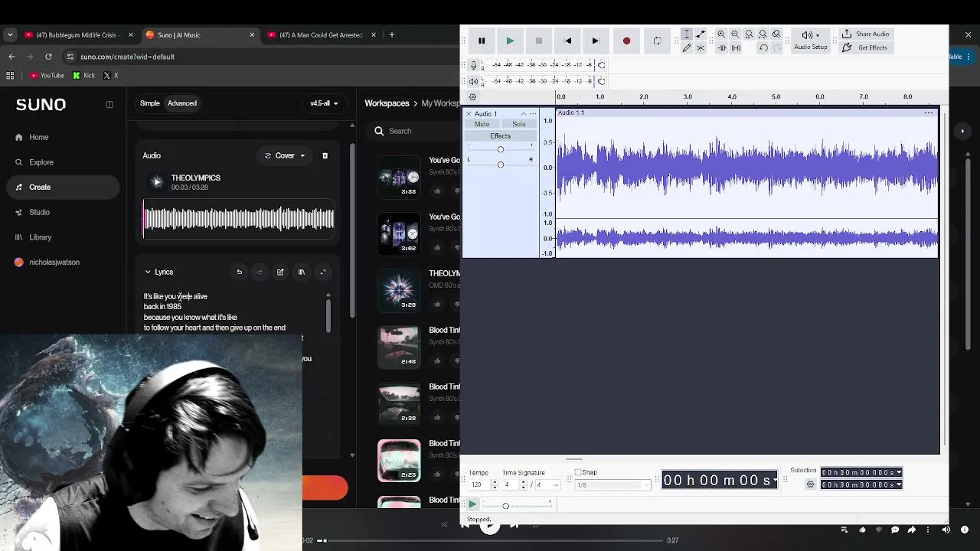Close the Audio 1 track
The width and height of the screenshot is (980, 551).
tap(469, 114)
